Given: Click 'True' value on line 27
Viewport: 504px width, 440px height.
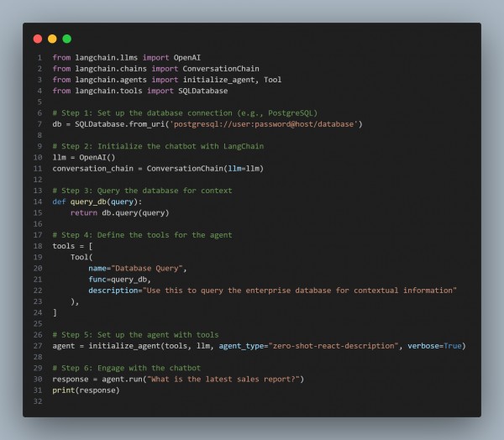Looking at the screenshot, I should [453, 346].
